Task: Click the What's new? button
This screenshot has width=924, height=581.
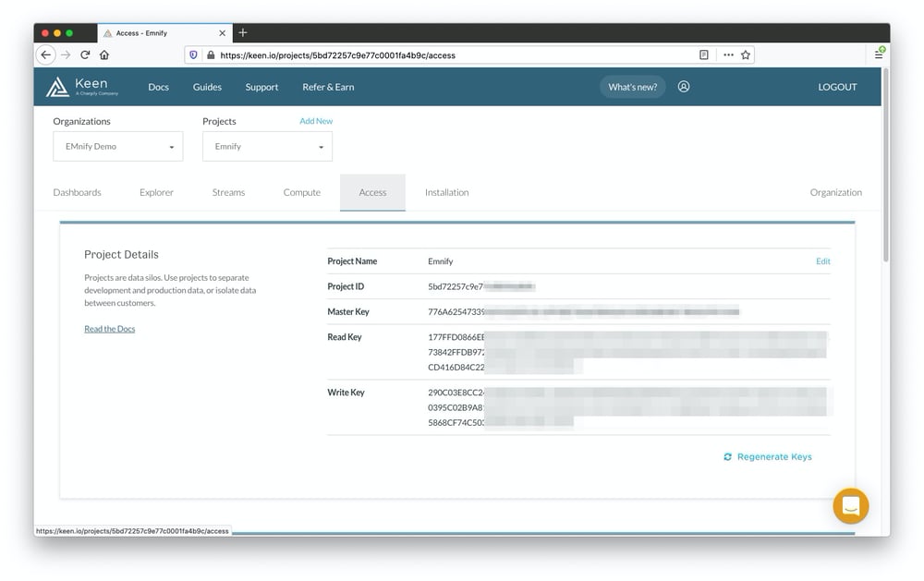Action: pos(633,87)
